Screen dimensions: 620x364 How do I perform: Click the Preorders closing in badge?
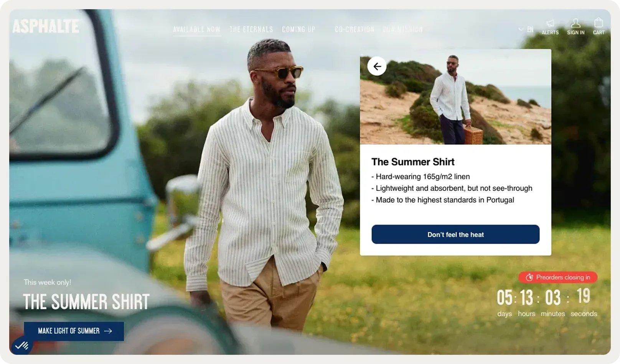click(558, 277)
